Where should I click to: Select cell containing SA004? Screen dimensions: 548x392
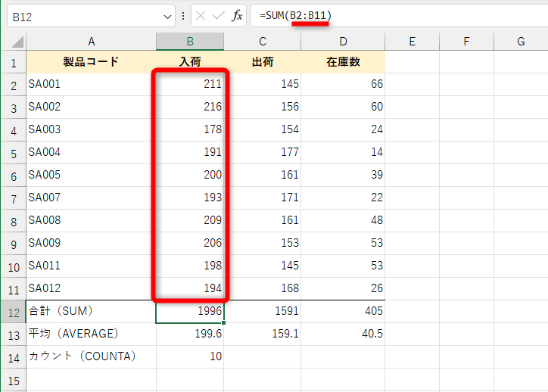[92, 152]
